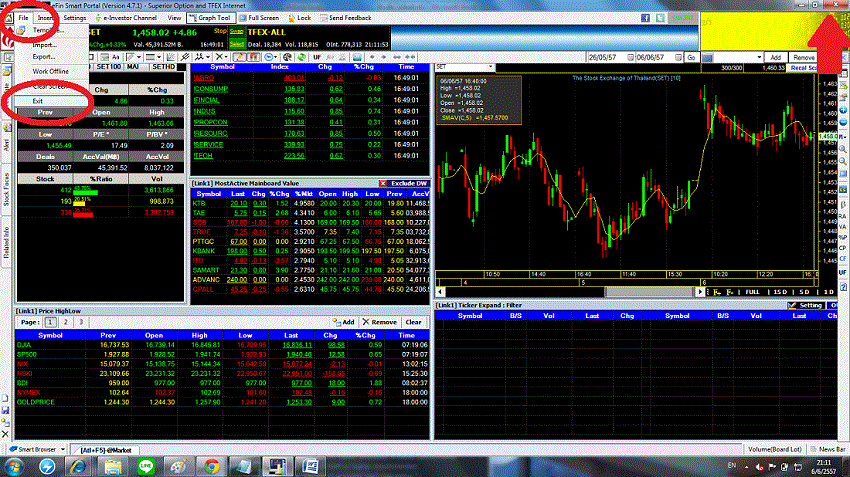Click the chart horizontal scrollbar thumb
This screenshot has height=477, width=850.
[650, 292]
